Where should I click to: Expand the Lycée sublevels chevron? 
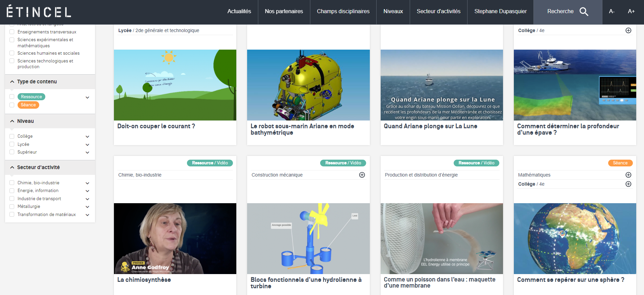pyautogui.click(x=88, y=145)
